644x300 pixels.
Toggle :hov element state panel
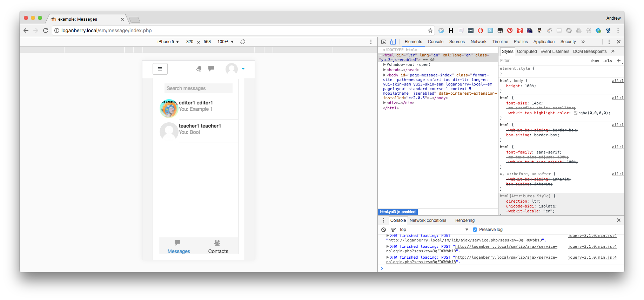point(595,61)
